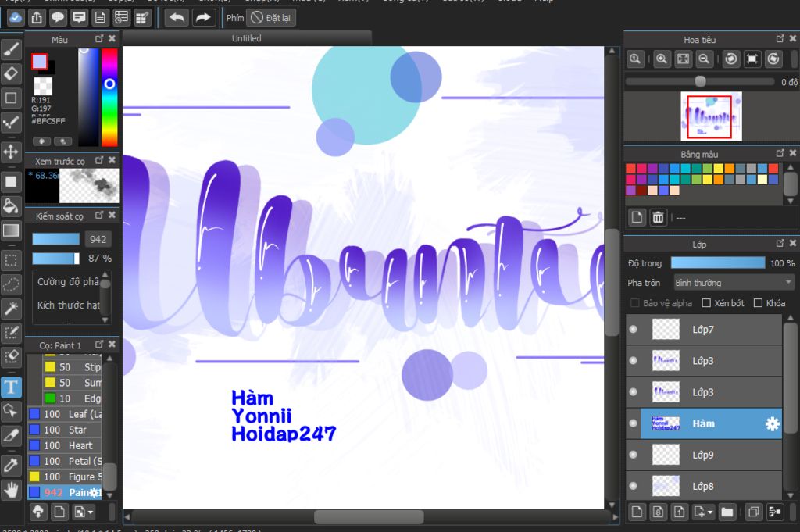The image size is (800, 532).
Task: Add new color to palette
Action: (637, 217)
